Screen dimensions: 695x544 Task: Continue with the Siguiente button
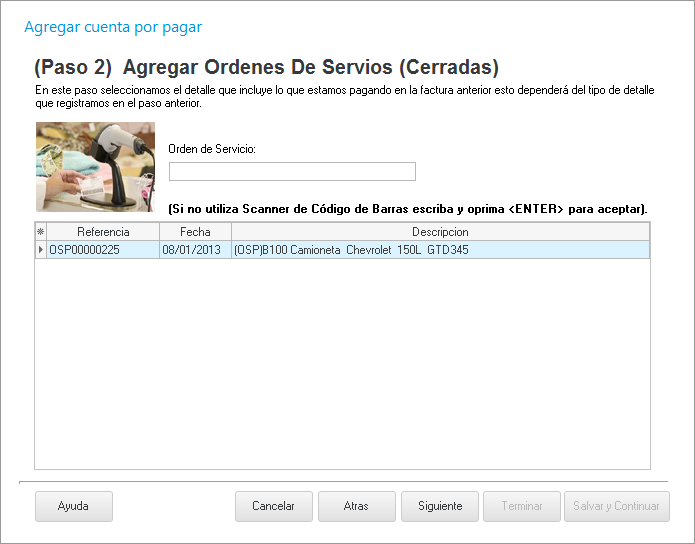pyautogui.click(x=439, y=506)
